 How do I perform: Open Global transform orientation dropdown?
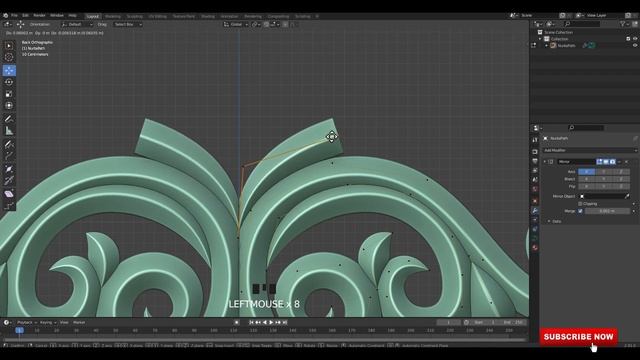pyautogui.click(x=236, y=24)
